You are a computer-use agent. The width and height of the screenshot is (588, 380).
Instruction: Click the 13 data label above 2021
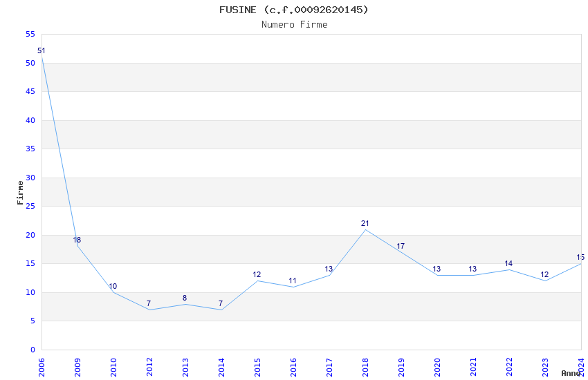[472, 269]
